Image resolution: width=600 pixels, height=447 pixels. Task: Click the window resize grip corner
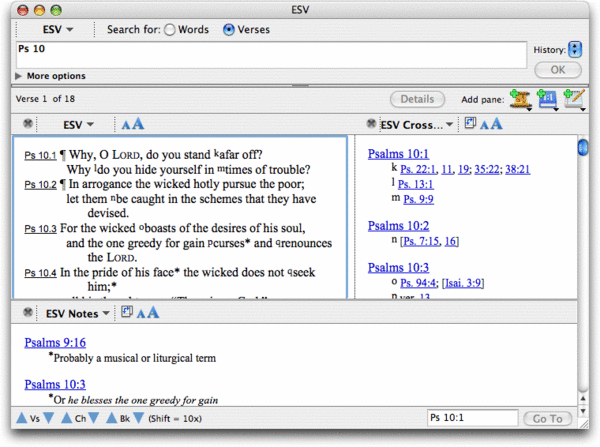tap(583, 423)
